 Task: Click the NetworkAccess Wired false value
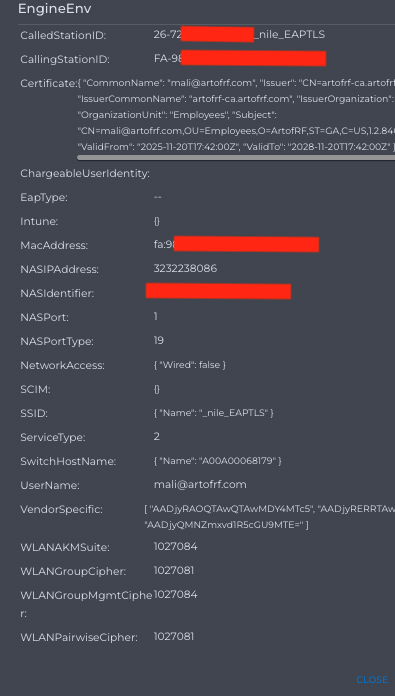click(x=190, y=365)
